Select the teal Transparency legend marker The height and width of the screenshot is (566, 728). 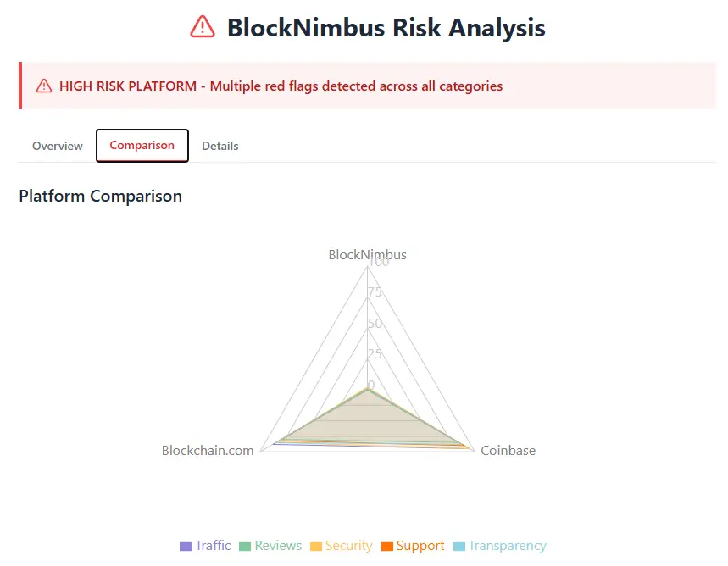tap(459, 546)
